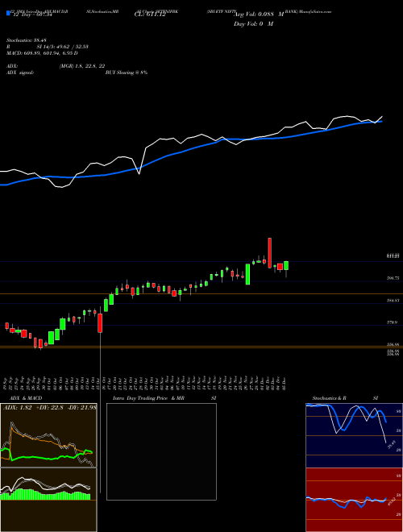
Task: Click the 'ADX signal:' label
Action: click(20, 73)
